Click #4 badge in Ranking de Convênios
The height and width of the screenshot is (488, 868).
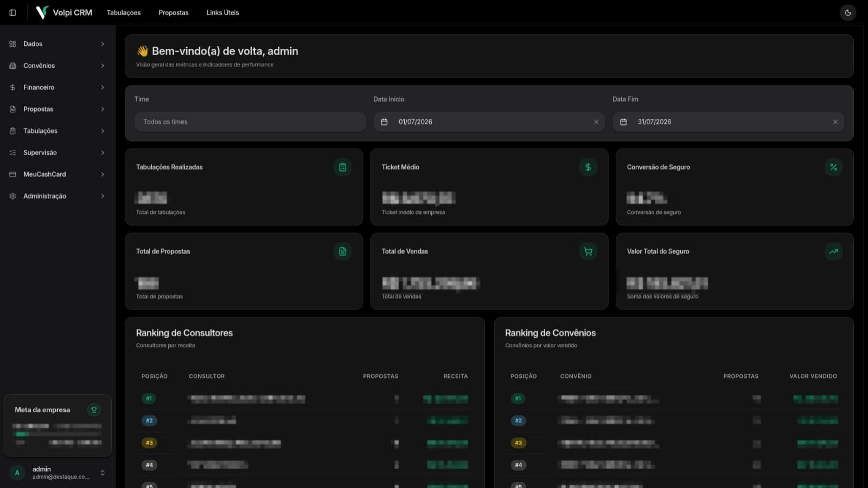[x=518, y=465]
